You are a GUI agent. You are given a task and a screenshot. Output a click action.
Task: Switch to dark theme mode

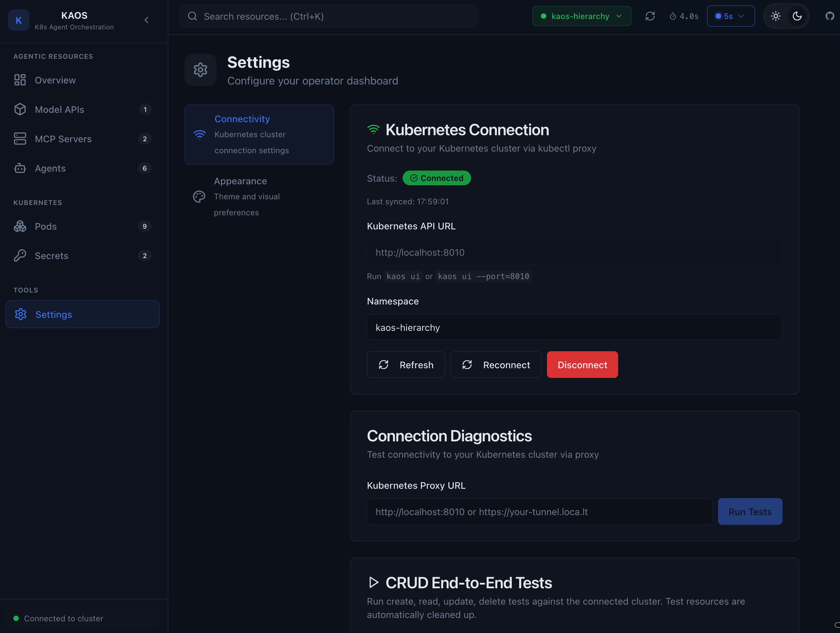797,16
